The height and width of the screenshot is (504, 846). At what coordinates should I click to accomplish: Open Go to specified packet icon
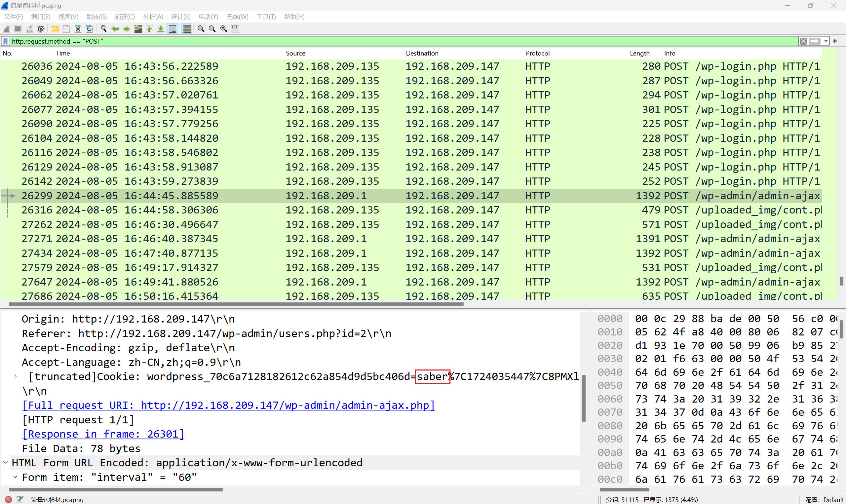pos(138,29)
